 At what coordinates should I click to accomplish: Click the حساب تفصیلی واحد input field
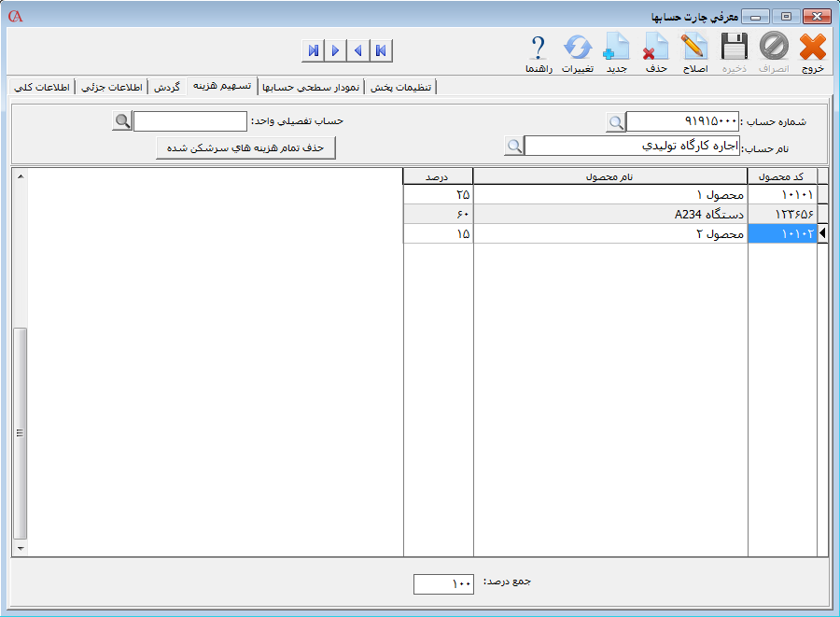[190, 122]
